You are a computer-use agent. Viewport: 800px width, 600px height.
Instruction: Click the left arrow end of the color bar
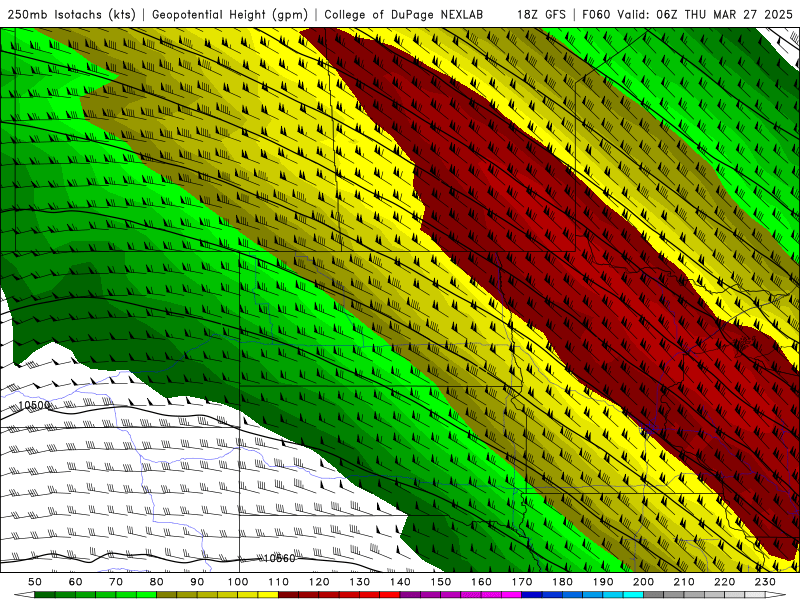click(24, 595)
